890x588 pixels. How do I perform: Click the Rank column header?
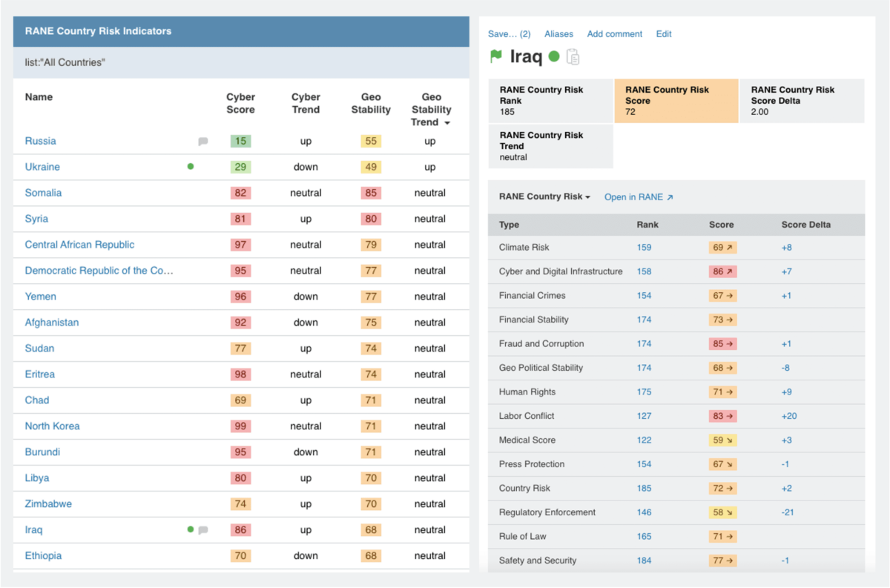click(x=647, y=225)
